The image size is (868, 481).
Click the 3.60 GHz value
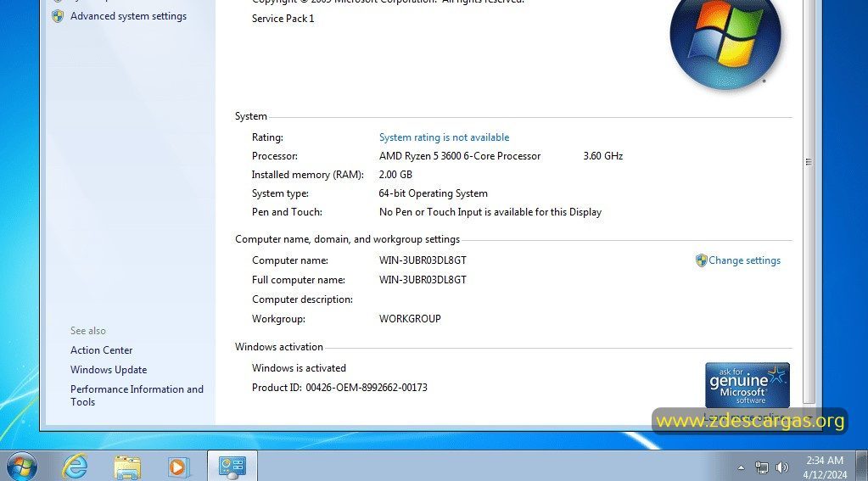(602, 156)
